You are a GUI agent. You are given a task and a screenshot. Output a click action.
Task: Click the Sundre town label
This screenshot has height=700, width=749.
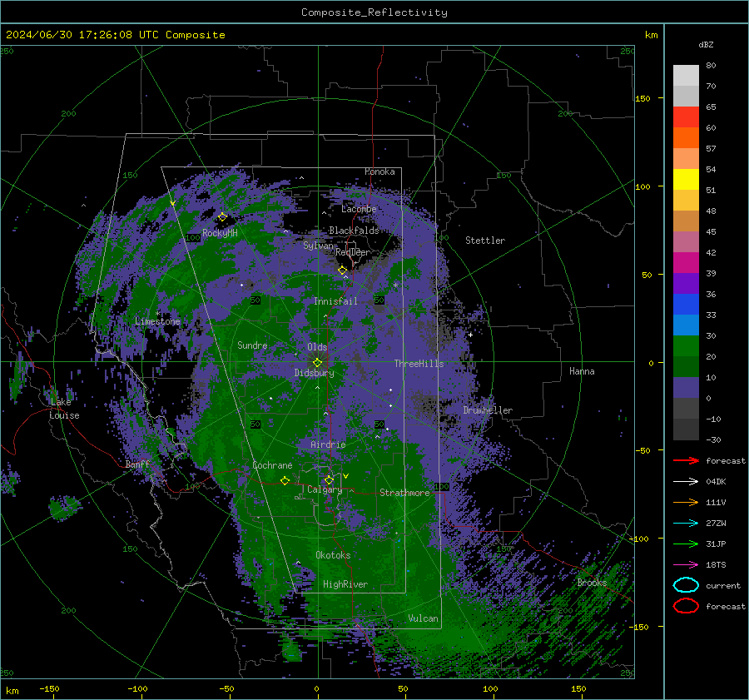252,345
